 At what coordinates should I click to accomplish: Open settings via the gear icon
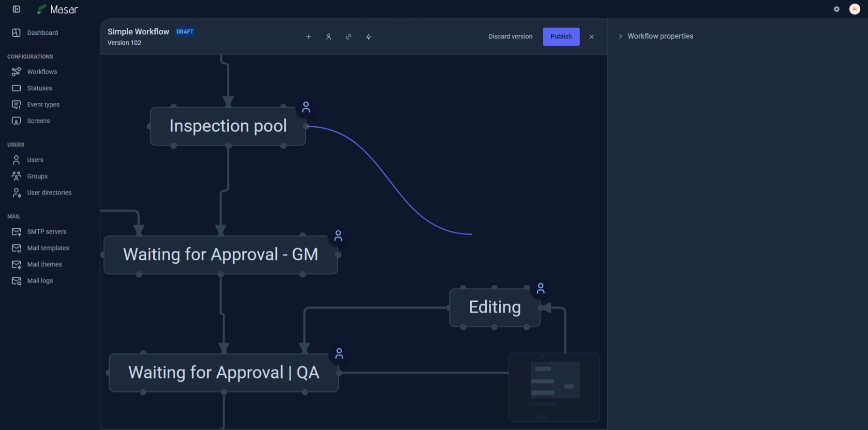[x=837, y=9]
